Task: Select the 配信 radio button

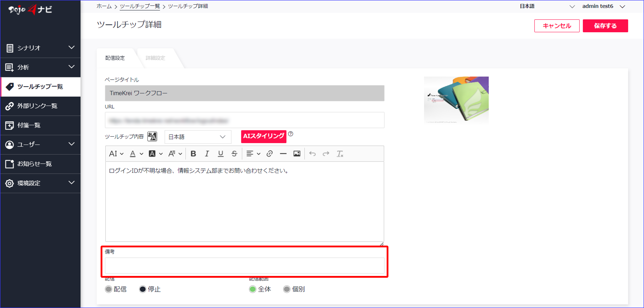Action: click(x=109, y=289)
